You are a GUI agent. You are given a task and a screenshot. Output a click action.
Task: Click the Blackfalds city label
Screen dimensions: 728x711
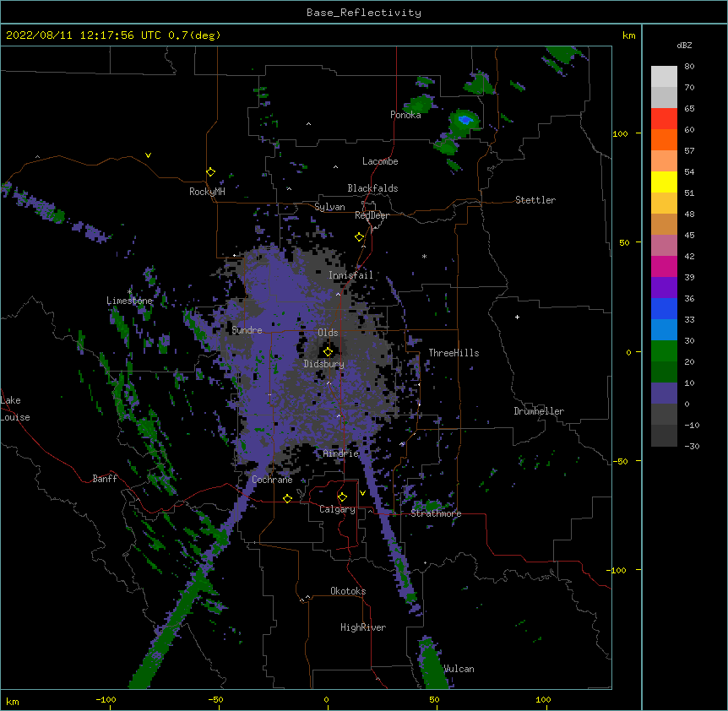[x=372, y=188]
